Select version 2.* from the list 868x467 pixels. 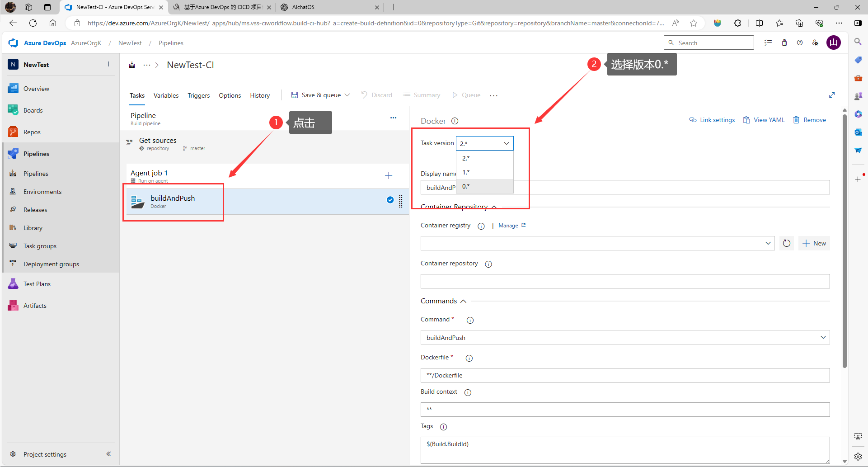pos(485,158)
